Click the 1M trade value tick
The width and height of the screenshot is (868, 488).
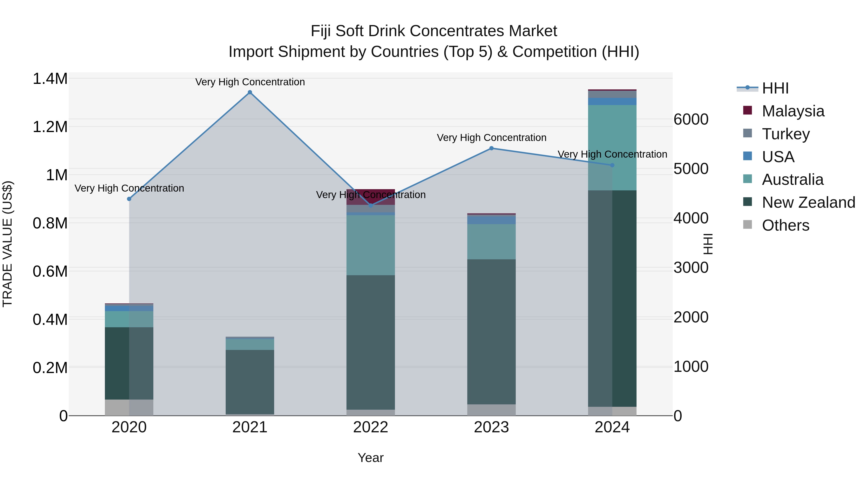(57, 175)
